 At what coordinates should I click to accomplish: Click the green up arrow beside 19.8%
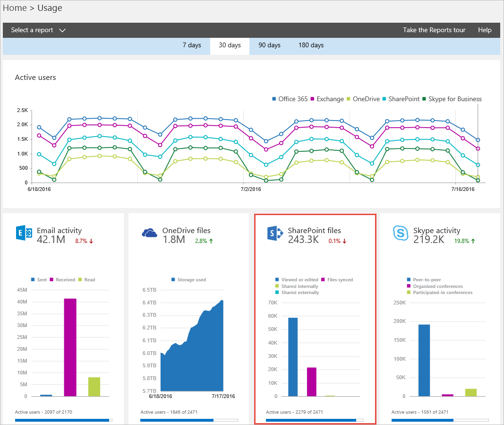(x=473, y=241)
